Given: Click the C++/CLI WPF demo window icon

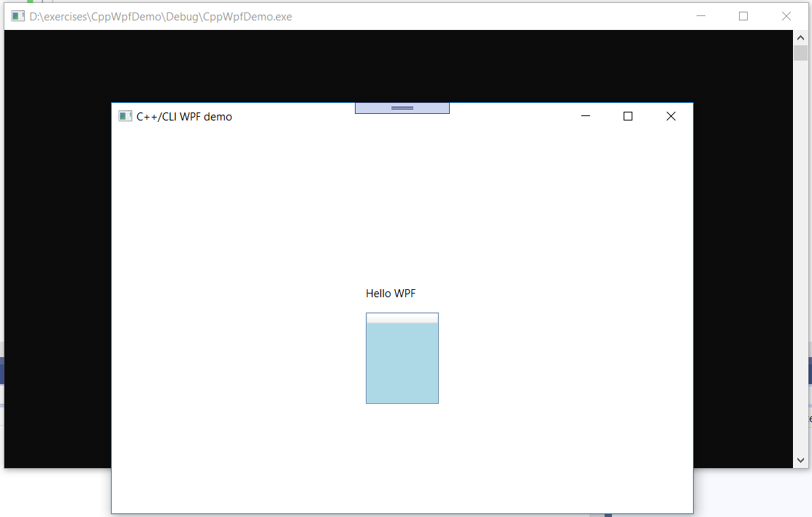Looking at the screenshot, I should (125, 116).
